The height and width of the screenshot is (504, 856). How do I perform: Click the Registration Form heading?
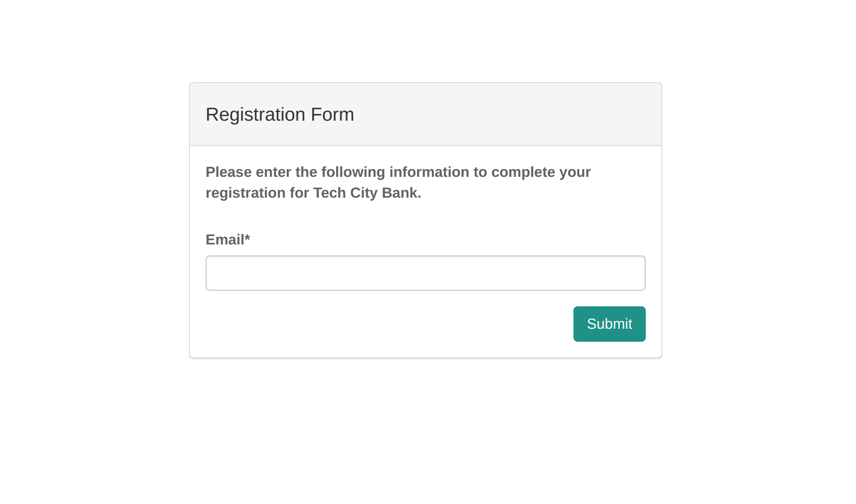point(280,114)
